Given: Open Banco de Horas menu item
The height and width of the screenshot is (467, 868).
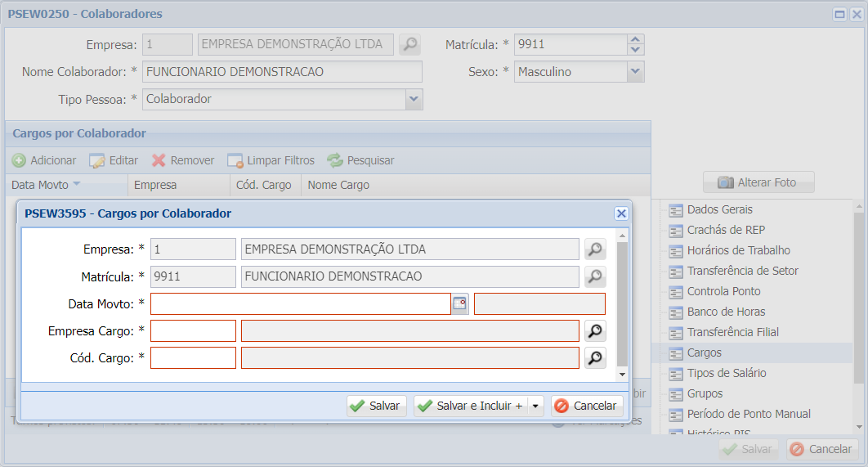Looking at the screenshot, I should click(726, 312).
